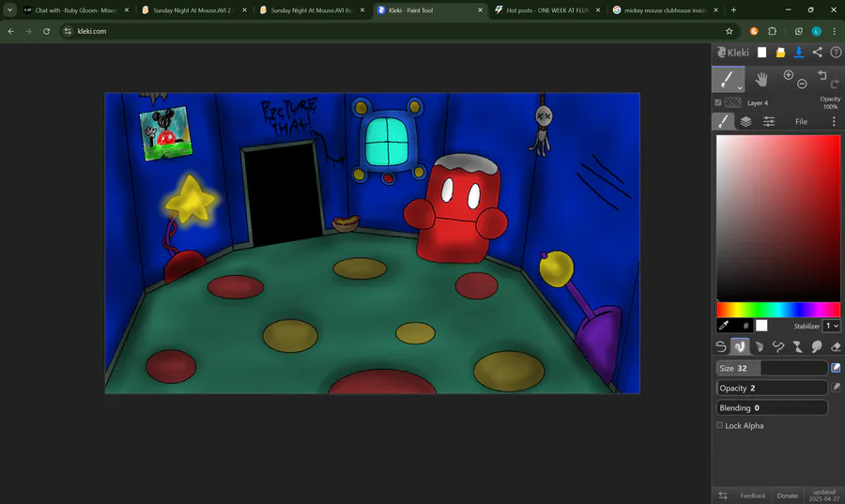Open the Stabilizer dropdown
The width and height of the screenshot is (845, 504).
[832, 326]
